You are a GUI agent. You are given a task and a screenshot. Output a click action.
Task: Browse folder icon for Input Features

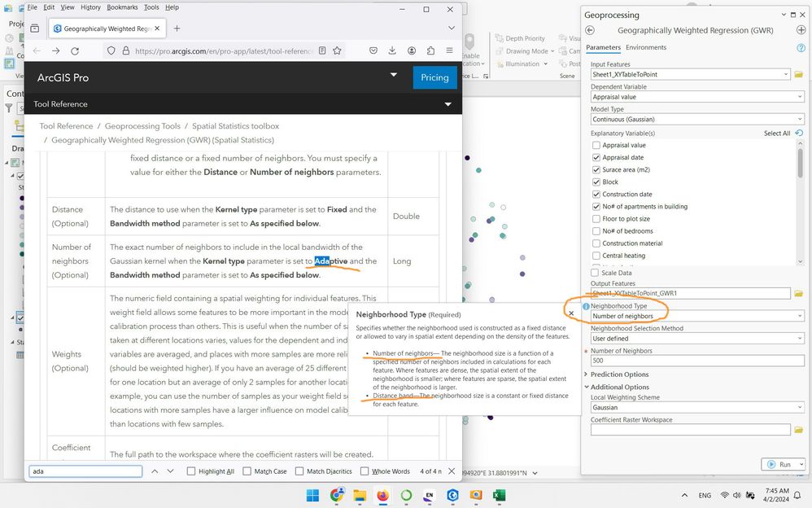coord(798,75)
